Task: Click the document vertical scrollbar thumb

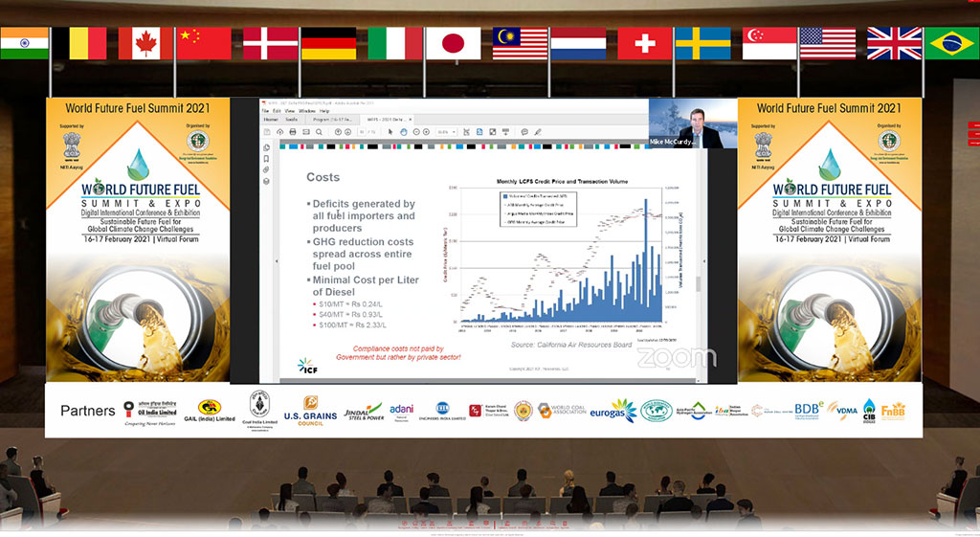Action: [698, 283]
